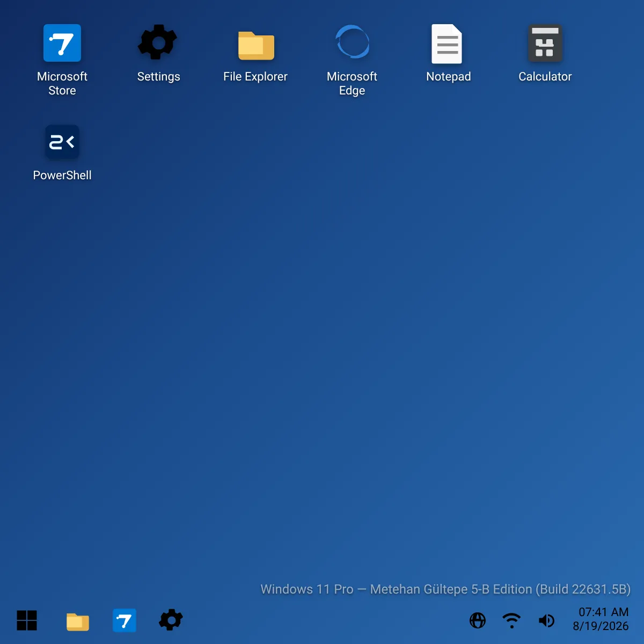This screenshot has width=644, height=644.
Task: Open the clock showing 07:41 AM
Action: [603, 612]
